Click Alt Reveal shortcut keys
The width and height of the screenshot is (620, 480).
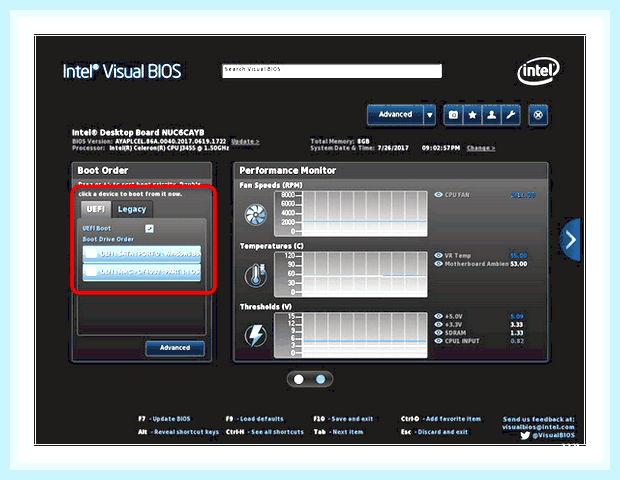178,432
